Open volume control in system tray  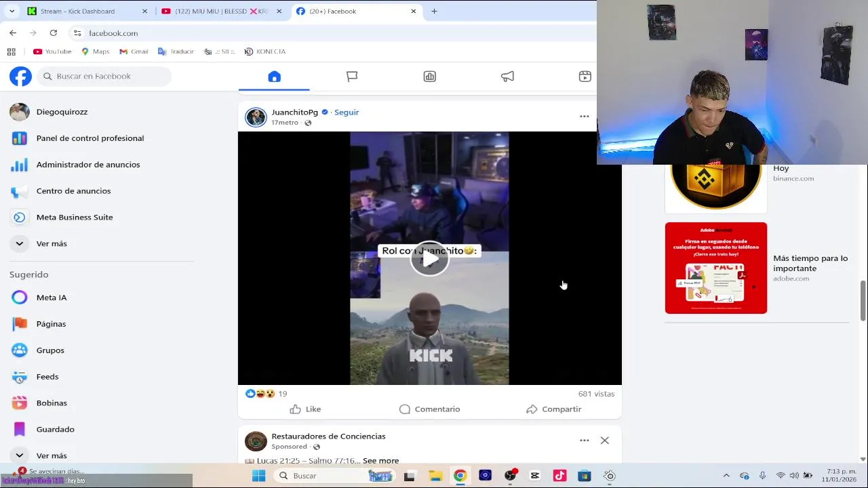(x=794, y=476)
